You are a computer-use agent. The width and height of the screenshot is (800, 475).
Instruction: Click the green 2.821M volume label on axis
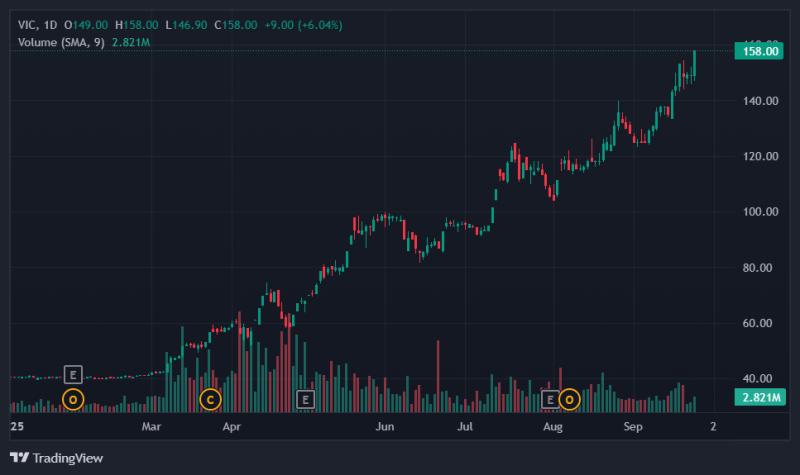[760, 397]
